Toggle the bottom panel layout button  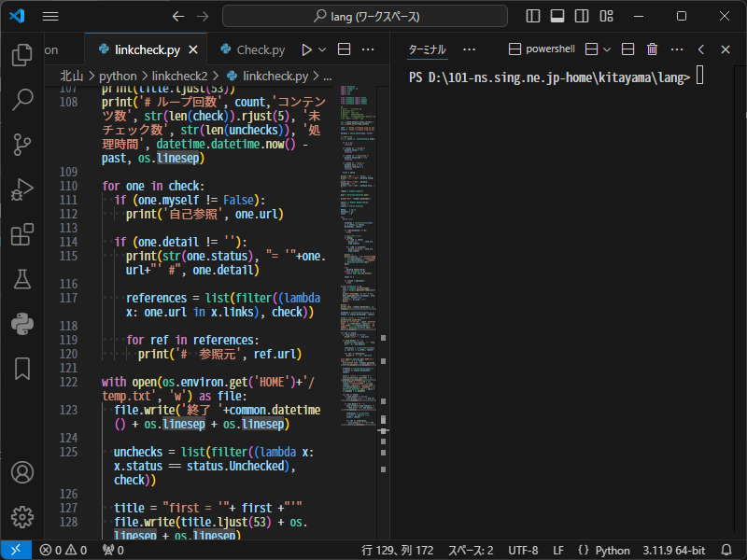557,17
